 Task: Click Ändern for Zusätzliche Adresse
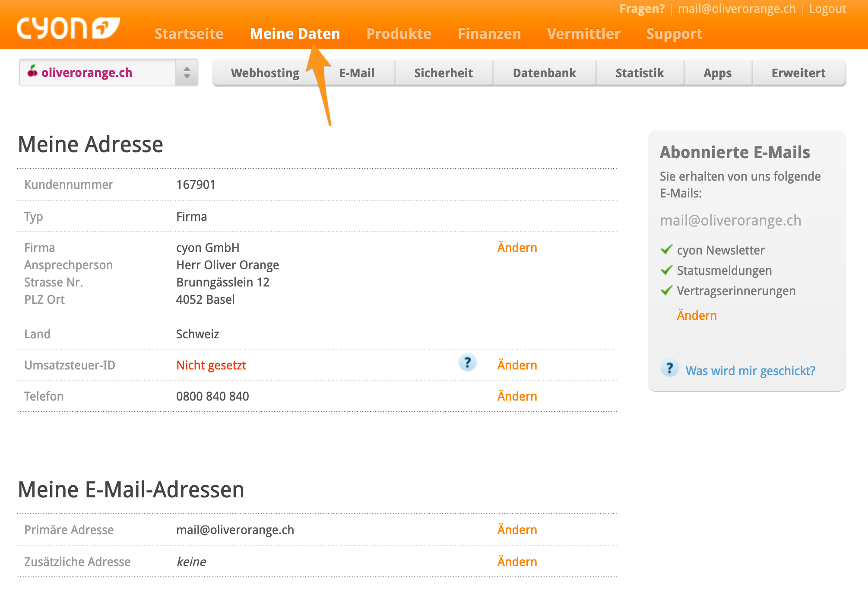point(517,561)
